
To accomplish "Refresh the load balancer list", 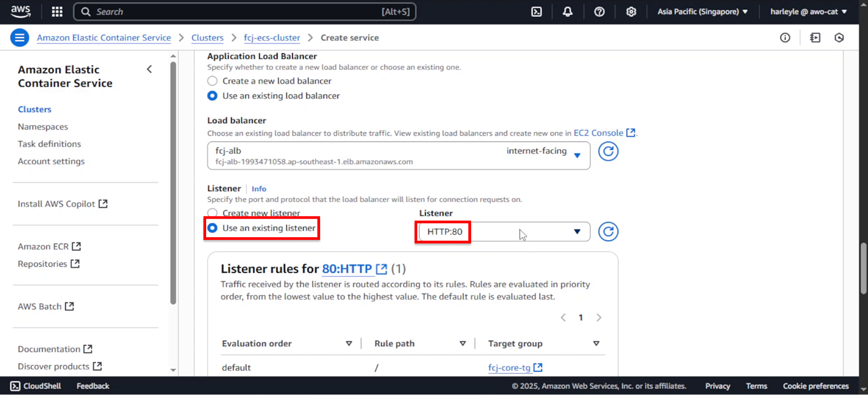I will pos(608,151).
